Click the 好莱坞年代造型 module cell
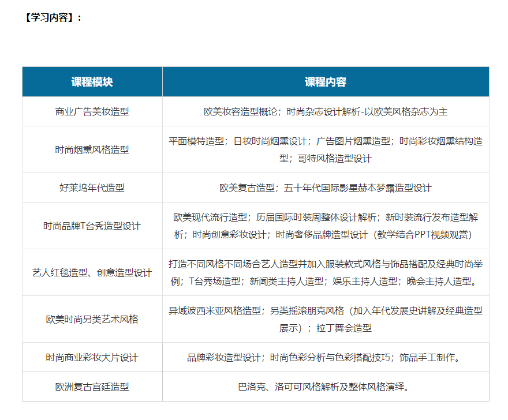 pos(92,187)
